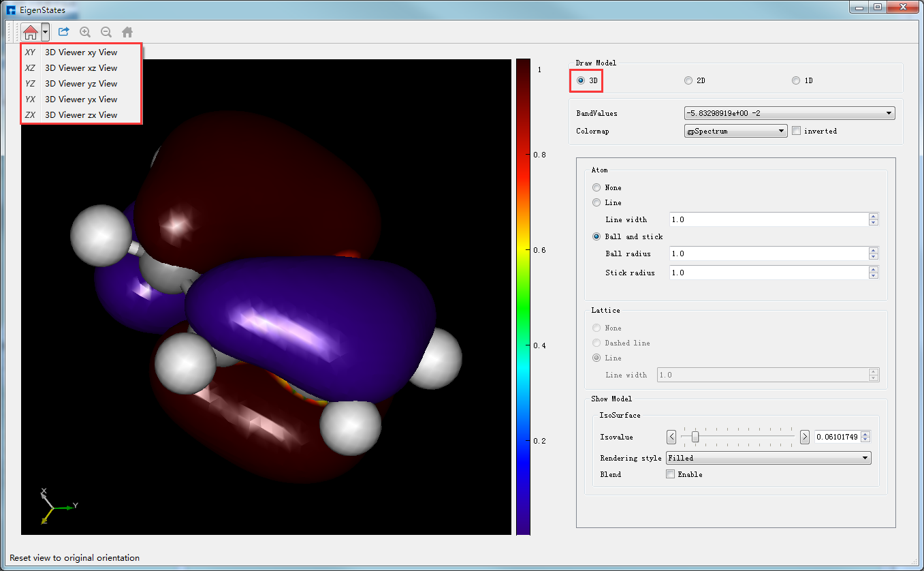Click the zoom in magnifier icon
This screenshot has width=924, height=571.
click(x=85, y=32)
